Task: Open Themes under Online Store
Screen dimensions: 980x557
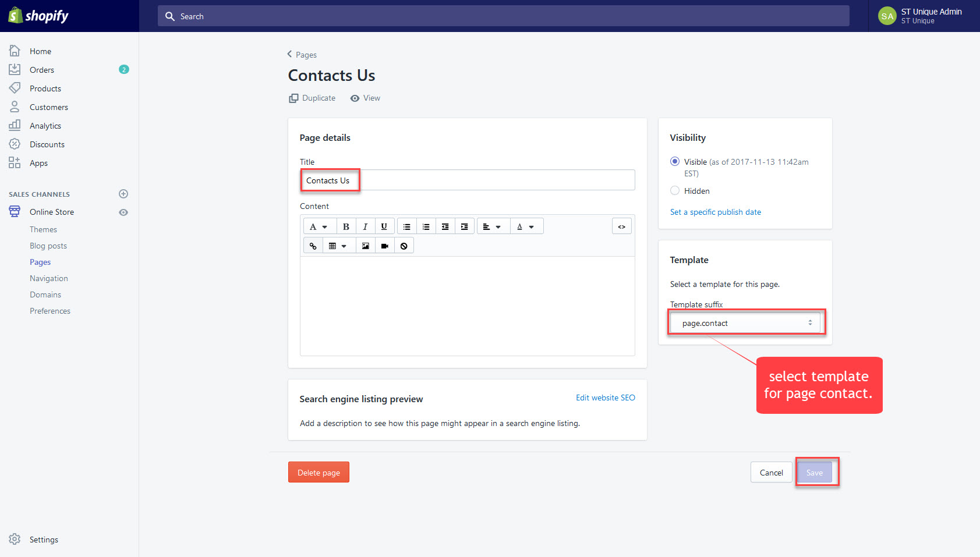Action: click(44, 229)
